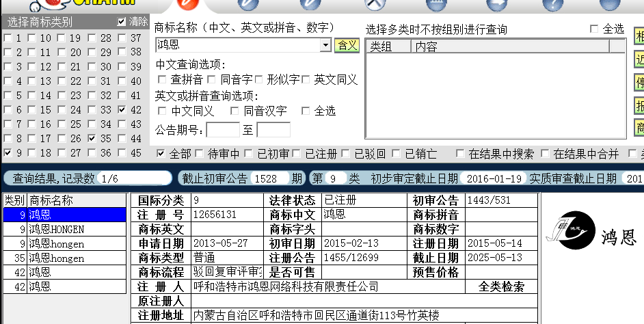Click 初审日期 value 2015-02-13
This screenshot has width=644, height=324.
(x=351, y=243)
